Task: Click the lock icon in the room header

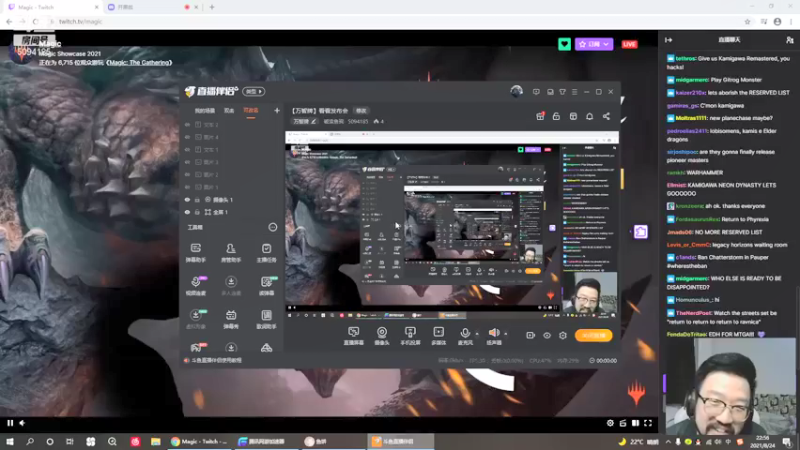Action: pyautogui.click(x=556, y=116)
